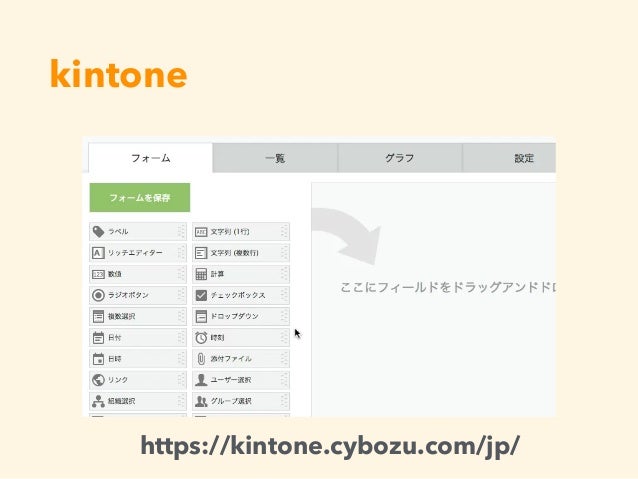
Task: Select the ラベル tag icon
Action: pos(98,232)
